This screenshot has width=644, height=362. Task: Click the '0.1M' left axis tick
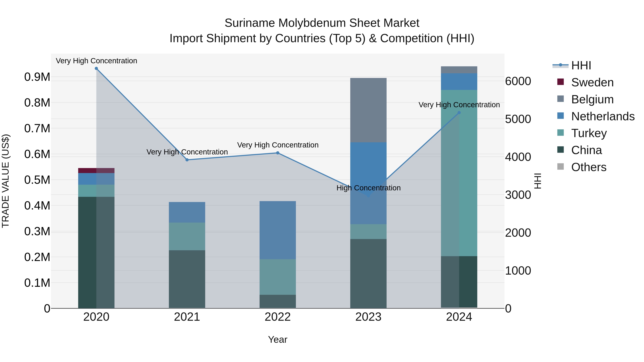[x=37, y=283]
